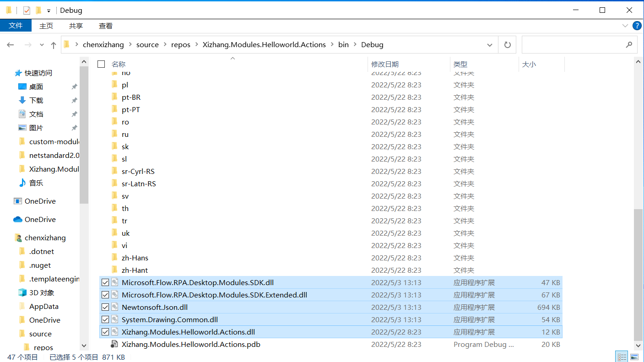Click bin in the address path
Viewport: 644px width, 362px height.
click(343, 45)
